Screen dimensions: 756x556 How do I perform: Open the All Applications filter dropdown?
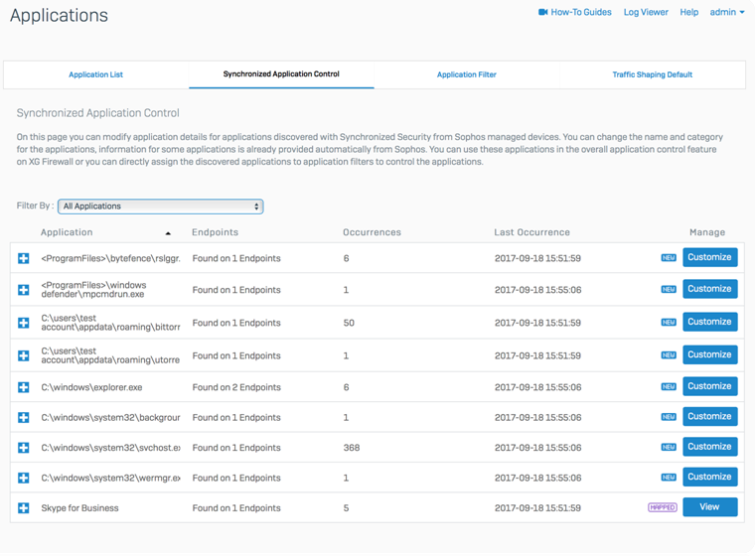[x=161, y=207]
